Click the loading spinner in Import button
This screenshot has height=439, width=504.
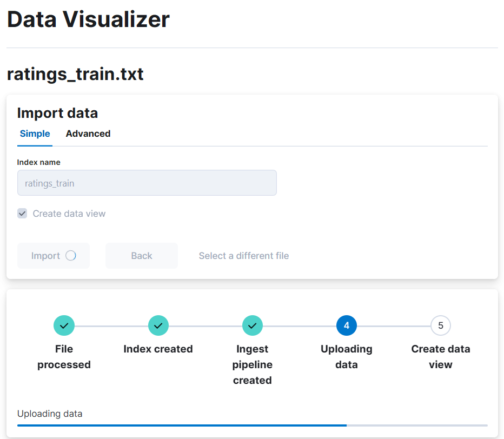tap(71, 256)
